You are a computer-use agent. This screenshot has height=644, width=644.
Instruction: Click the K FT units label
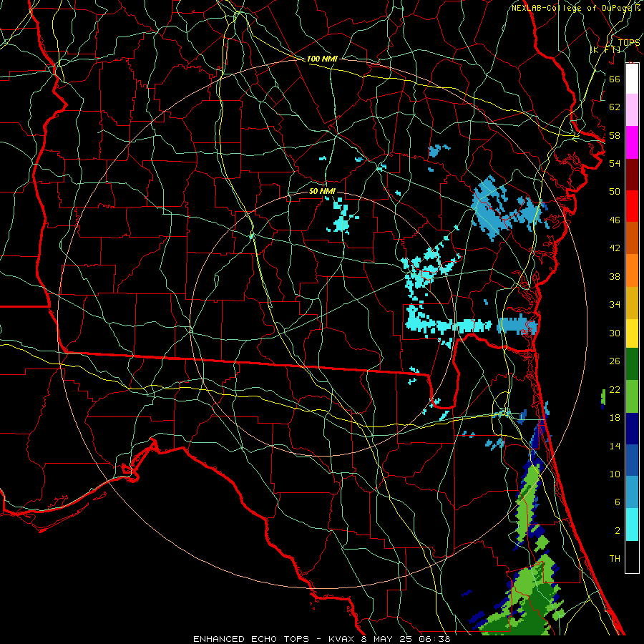[x=605, y=49]
